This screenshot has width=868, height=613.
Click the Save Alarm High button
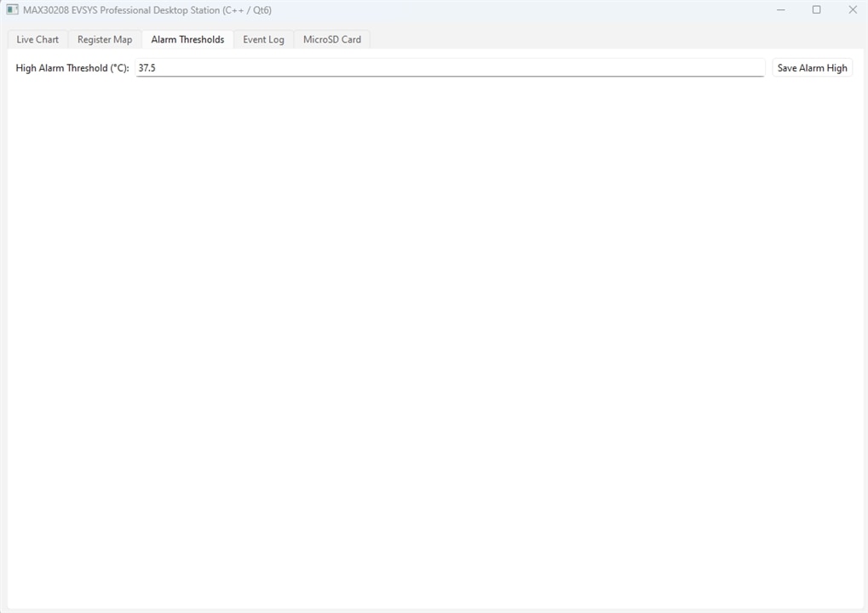[x=812, y=67]
